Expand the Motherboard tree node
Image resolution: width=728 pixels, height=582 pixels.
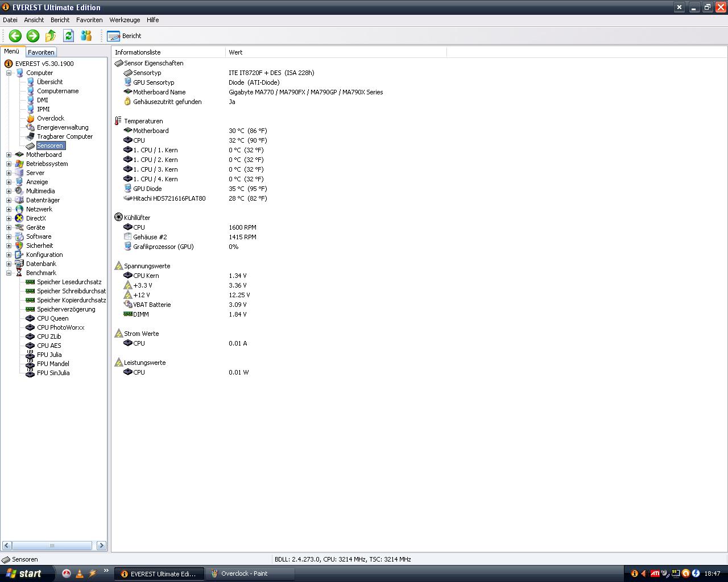[9, 155]
